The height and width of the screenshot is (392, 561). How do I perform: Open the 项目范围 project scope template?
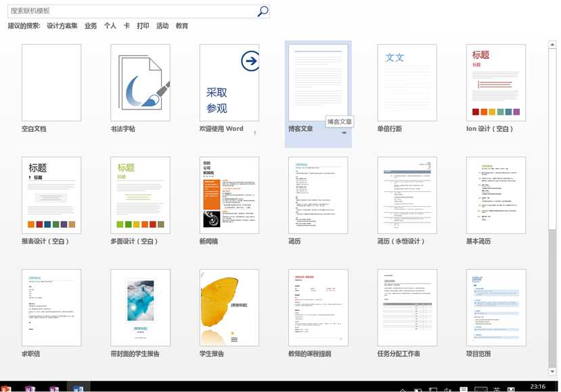pyautogui.click(x=496, y=308)
